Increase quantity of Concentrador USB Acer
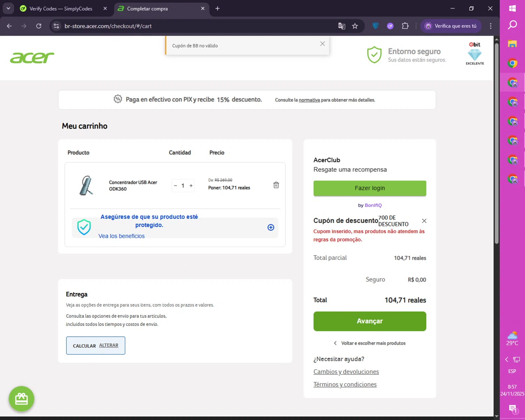The height and width of the screenshot is (420, 525). coord(191,186)
